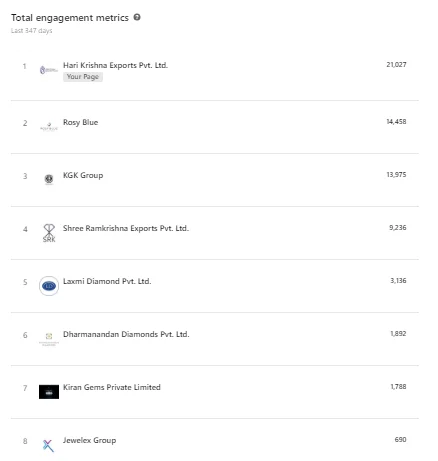Viewport: 438px width, 461px height.
Task: Click the Your Page badge
Action: coord(83,77)
